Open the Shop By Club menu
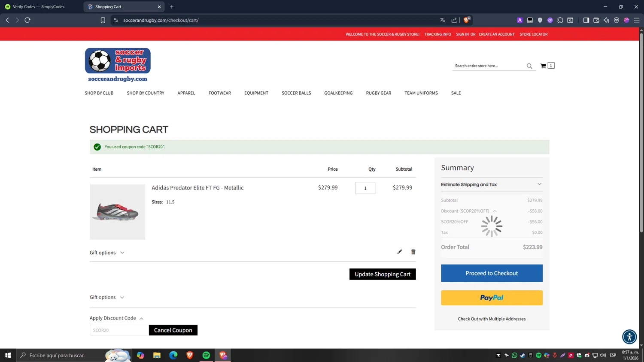Screen dimensions: 644x362 click(99, 93)
